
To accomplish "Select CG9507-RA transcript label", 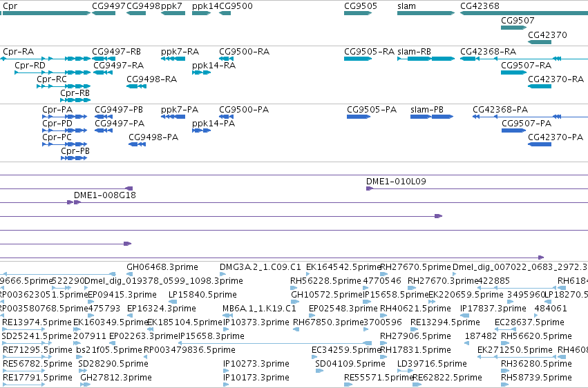I will pos(526,66).
